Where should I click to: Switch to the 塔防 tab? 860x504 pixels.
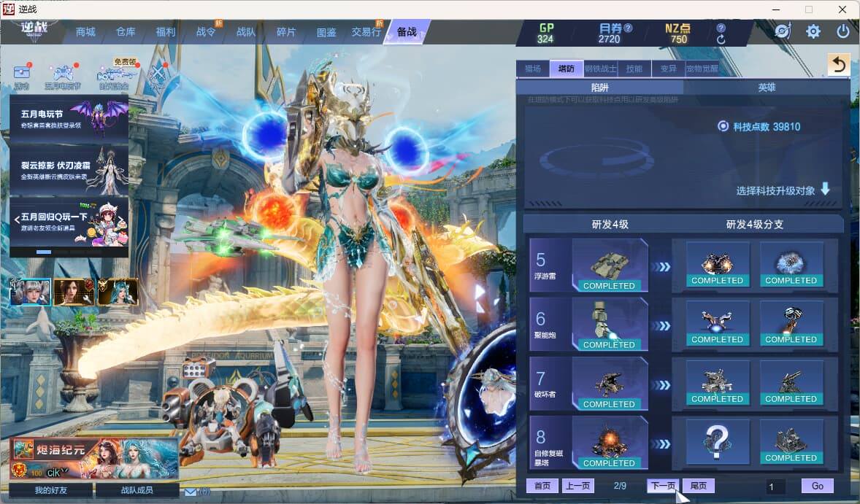tap(566, 69)
